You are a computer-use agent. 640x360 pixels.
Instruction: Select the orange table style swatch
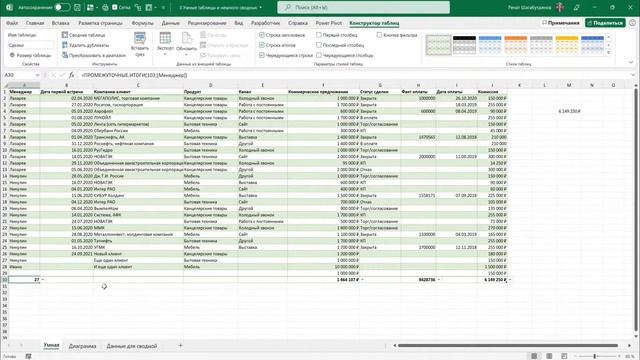pos(516,45)
